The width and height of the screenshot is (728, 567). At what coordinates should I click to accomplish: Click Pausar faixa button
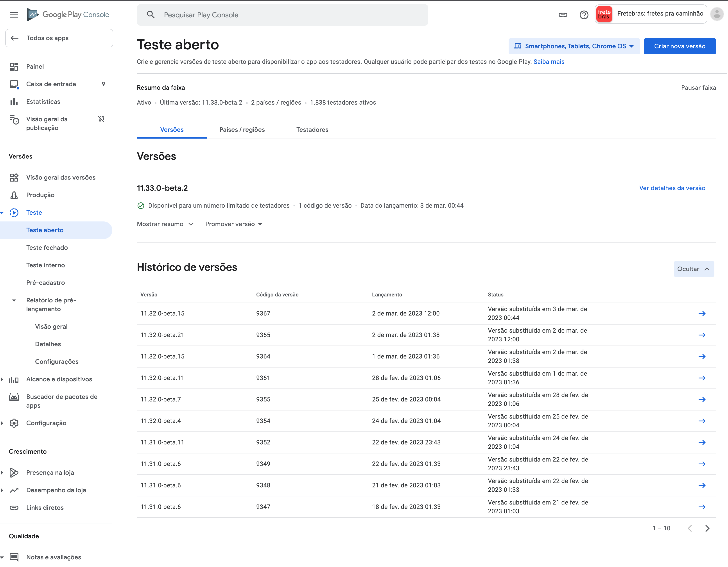pos(698,88)
